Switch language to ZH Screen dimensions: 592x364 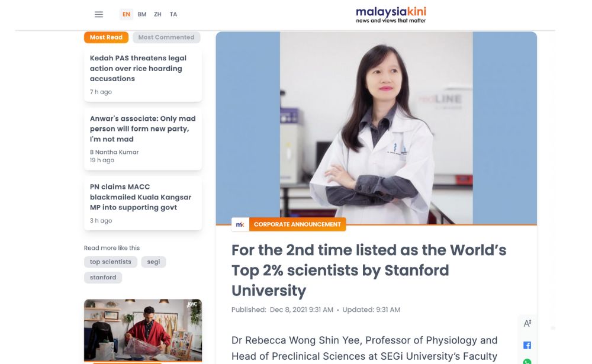coord(157,14)
